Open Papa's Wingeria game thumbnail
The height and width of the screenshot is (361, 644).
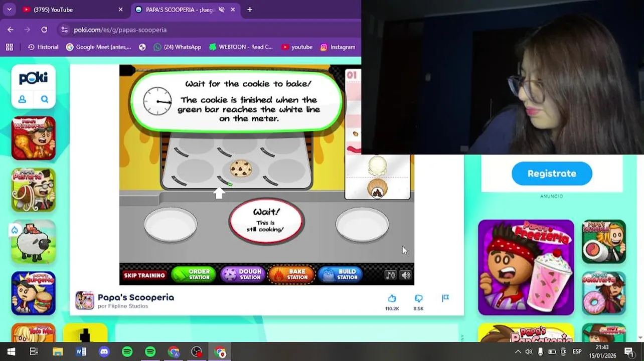(x=33, y=138)
